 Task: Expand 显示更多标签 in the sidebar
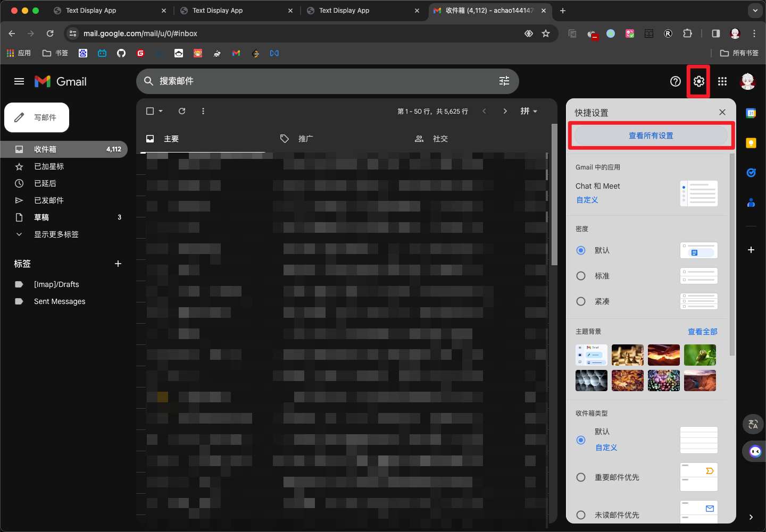(56, 234)
